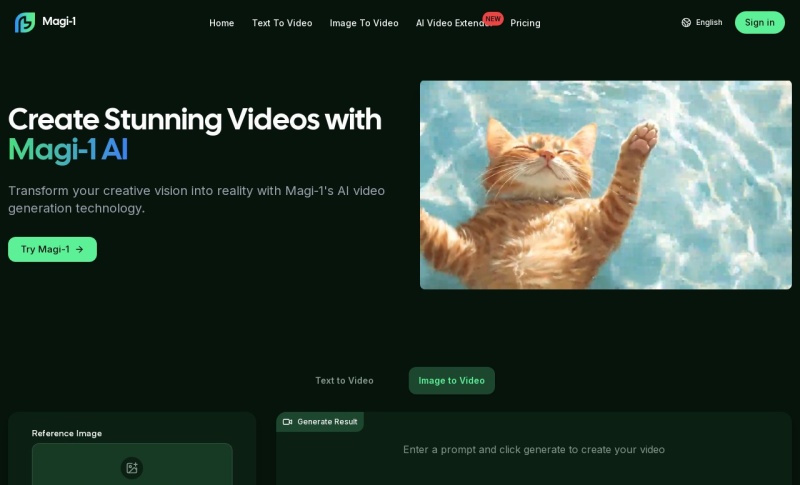The image size is (800, 485).
Task: Click the video camera icon beside Generate Result
Action: pyautogui.click(x=287, y=422)
